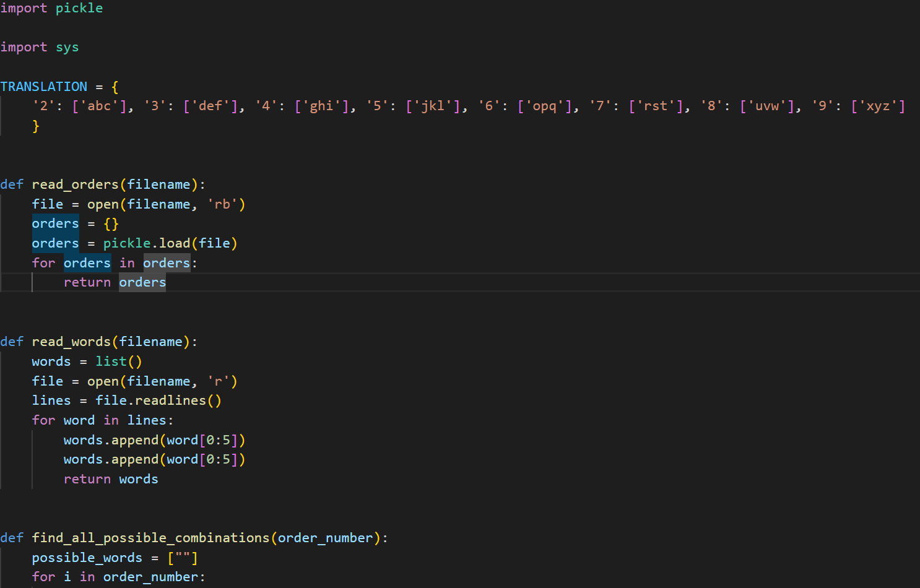This screenshot has width=920, height=588.
Task: Click the possible_words list assignment
Action: point(87,557)
